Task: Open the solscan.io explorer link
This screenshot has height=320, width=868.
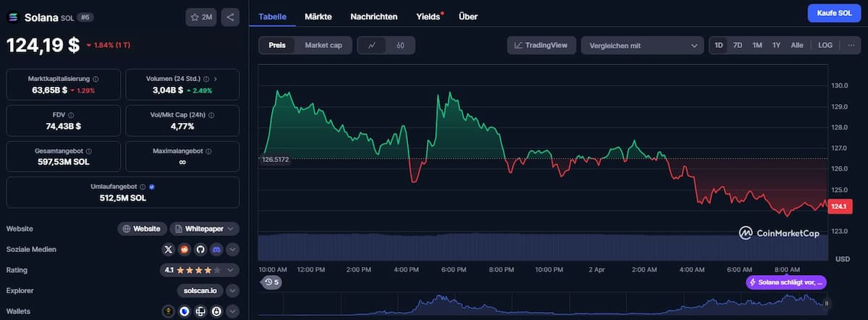Action: [x=200, y=290]
